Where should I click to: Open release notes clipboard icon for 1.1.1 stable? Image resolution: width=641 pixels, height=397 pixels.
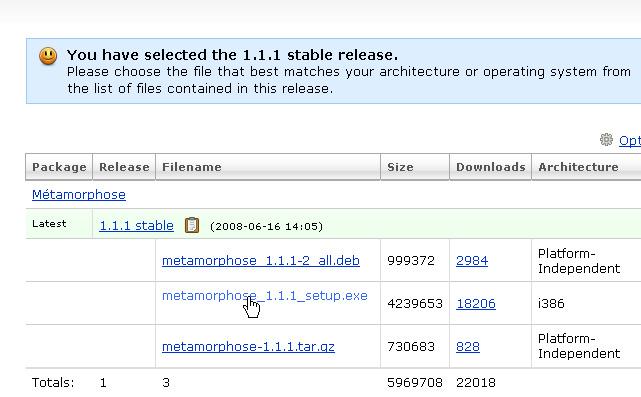coord(192,225)
